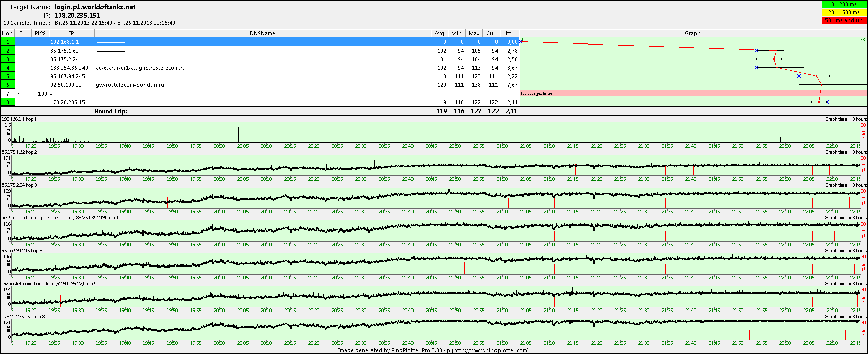Click the pingplotter.com link in the footer

(x=490, y=350)
